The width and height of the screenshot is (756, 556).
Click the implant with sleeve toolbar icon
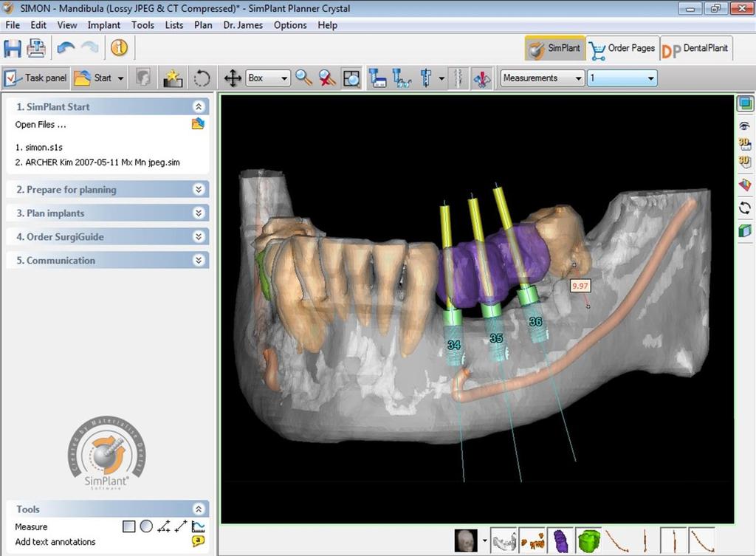click(x=426, y=78)
